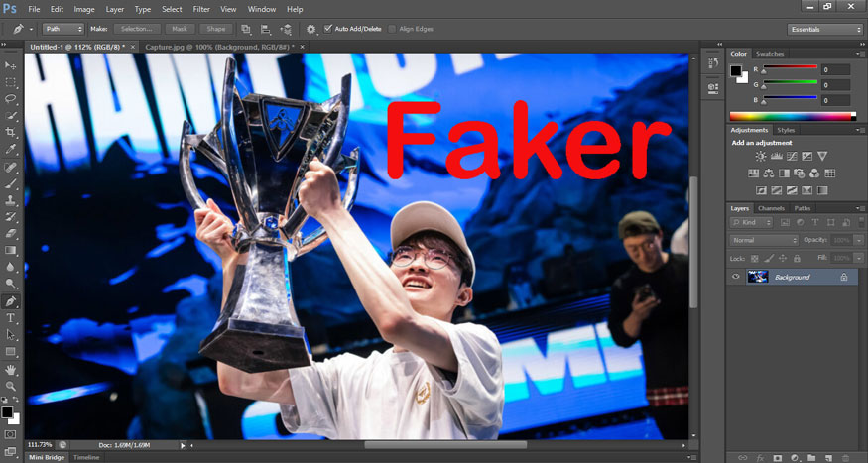Select the History Brush tool

point(11,217)
